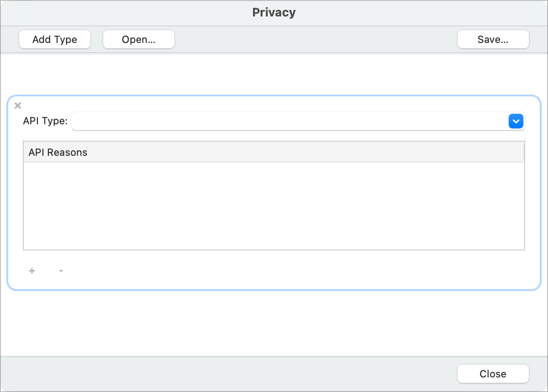Remove the selected reason with the minus icon
This screenshot has height=392, width=548.
click(x=61, y=270)
